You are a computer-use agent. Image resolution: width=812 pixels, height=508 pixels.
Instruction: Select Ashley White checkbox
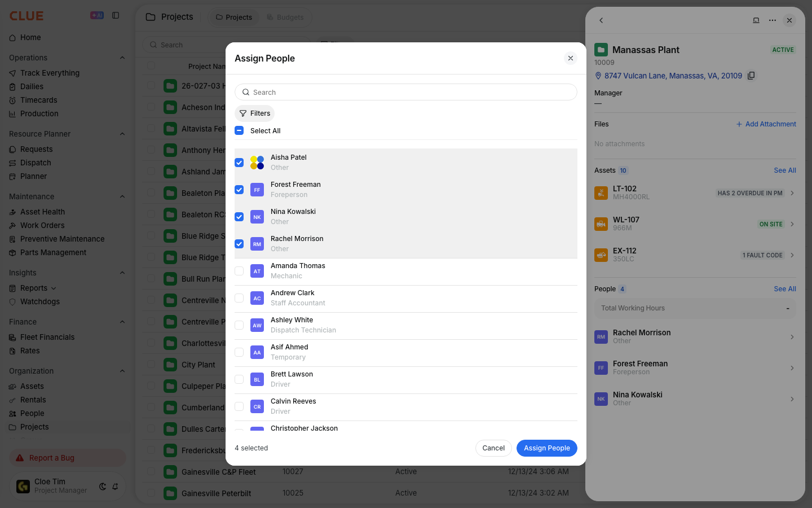[239, 325]
